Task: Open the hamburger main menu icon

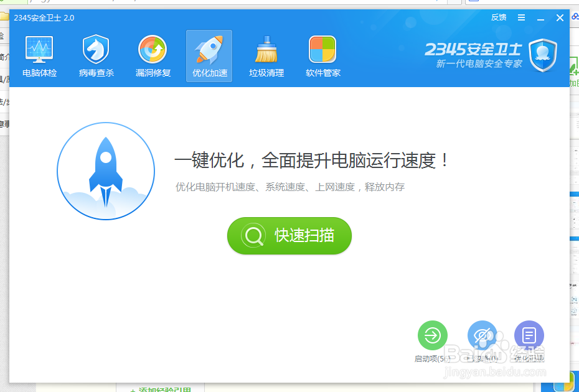Action: pos(521,17)
